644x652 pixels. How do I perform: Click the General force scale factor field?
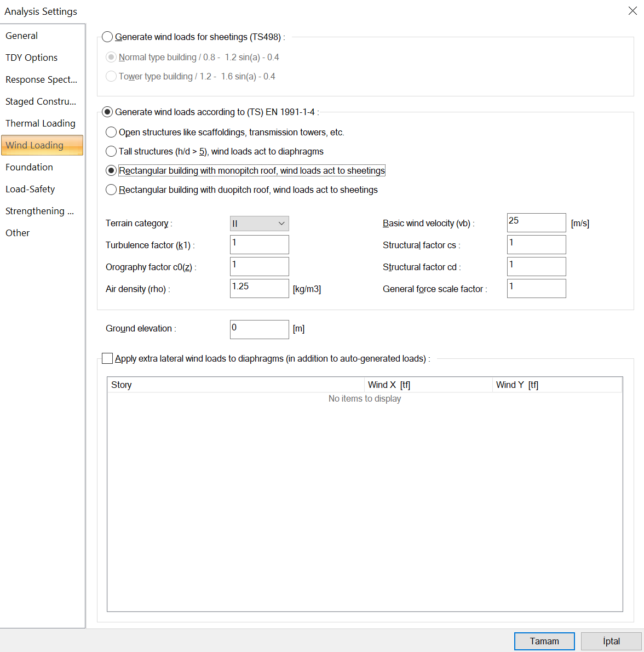[536, 289]
